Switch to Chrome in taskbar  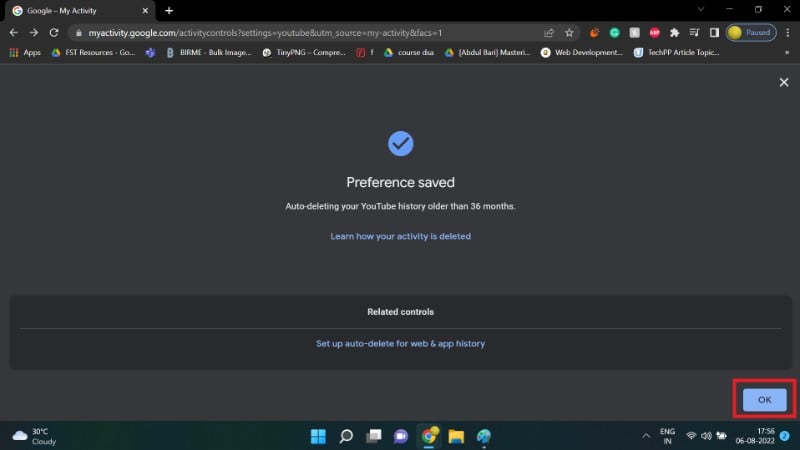[429, 436]
